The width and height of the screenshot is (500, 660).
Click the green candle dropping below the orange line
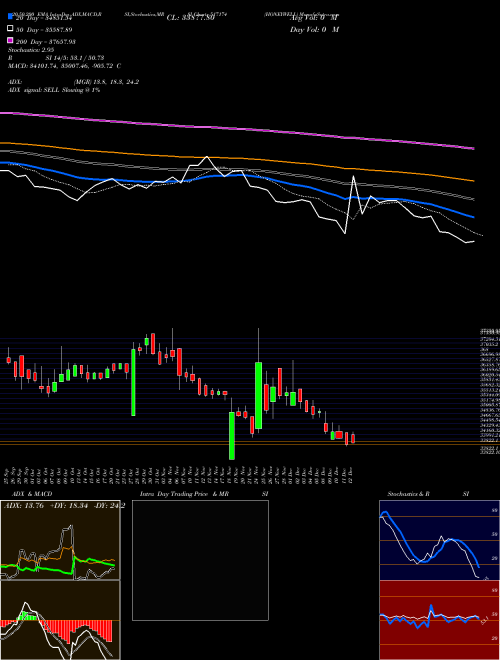[231, 436]
